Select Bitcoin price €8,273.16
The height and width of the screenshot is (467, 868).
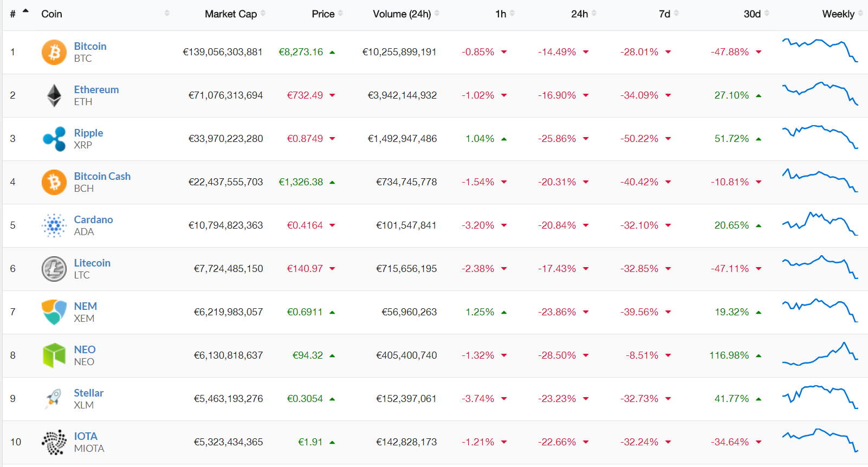pos(301,52)
